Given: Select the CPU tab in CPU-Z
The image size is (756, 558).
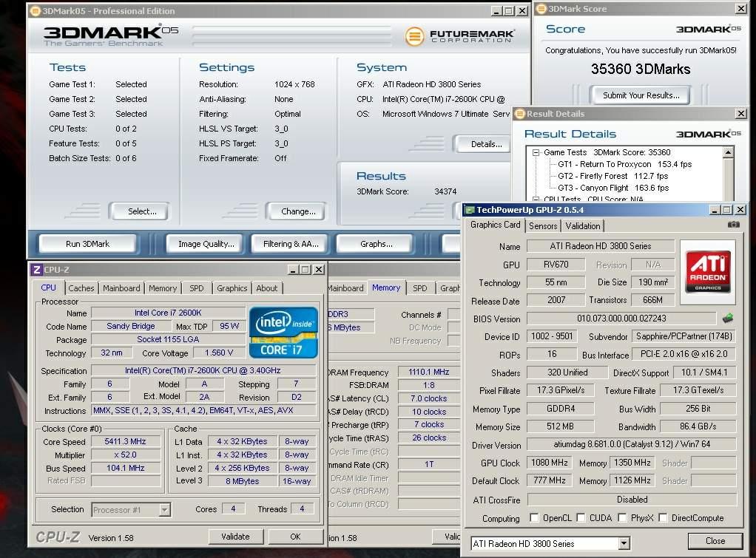Looking at the screenshot, I should tap(48, 287).
